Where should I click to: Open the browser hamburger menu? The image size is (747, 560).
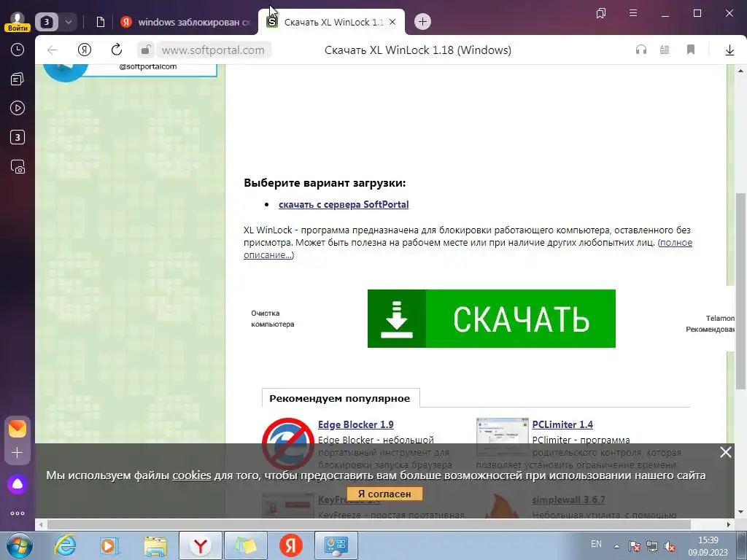633,13
